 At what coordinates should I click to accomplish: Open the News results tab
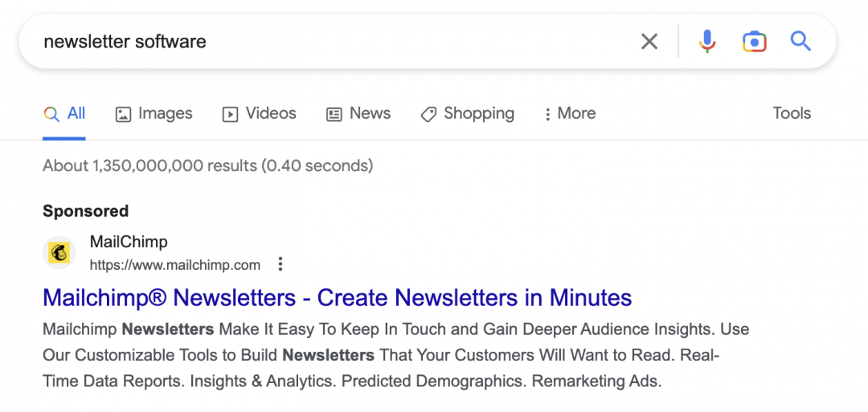(358, 114)
